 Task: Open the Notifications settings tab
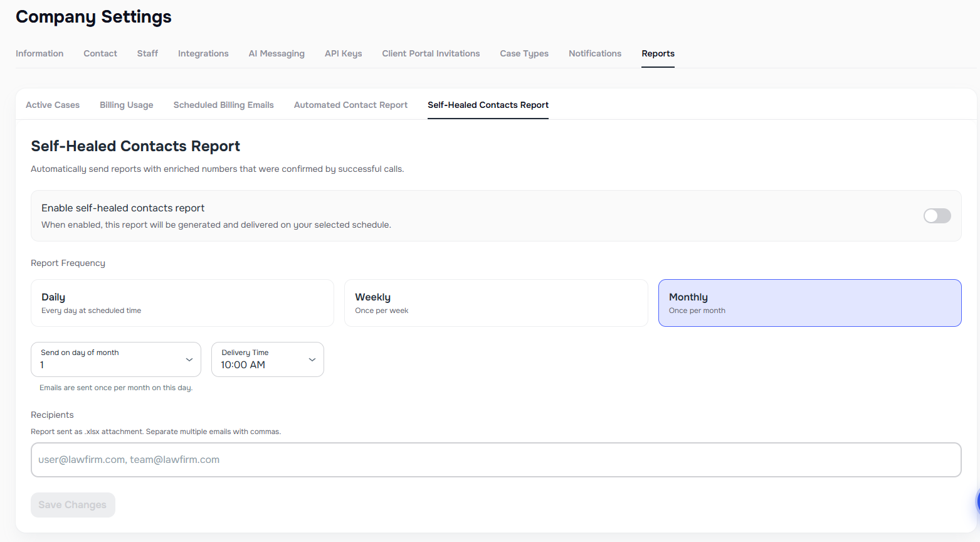pos(594,53)
